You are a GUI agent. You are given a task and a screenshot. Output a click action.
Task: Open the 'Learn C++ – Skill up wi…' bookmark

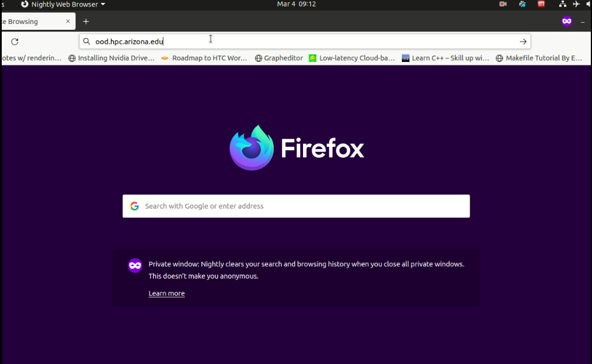[x=446, y=58]
